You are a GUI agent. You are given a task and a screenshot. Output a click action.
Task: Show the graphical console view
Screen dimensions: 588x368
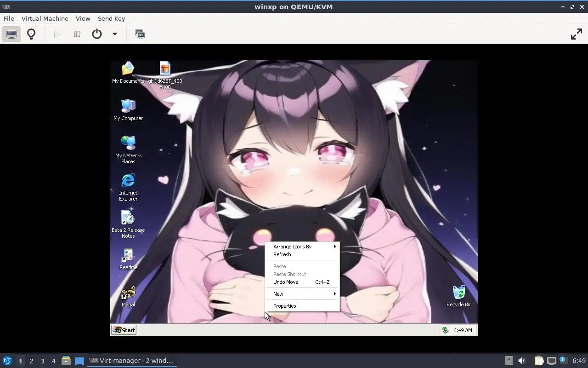[11, 34]
